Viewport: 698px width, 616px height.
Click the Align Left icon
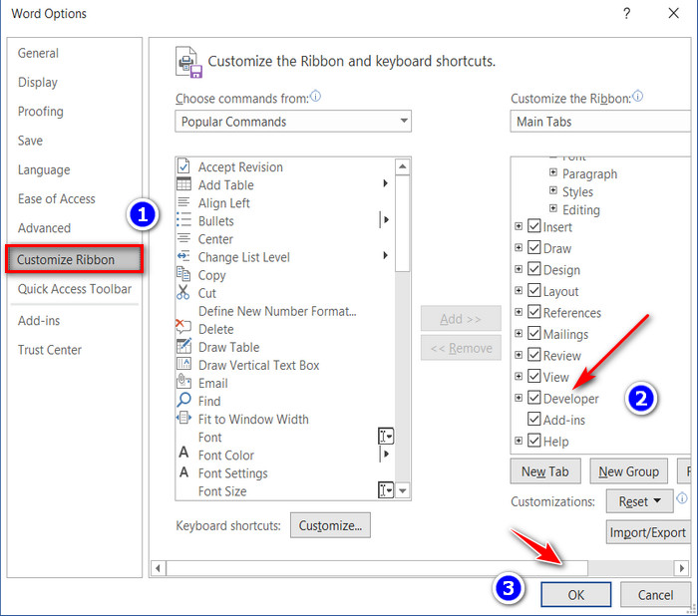183,202
